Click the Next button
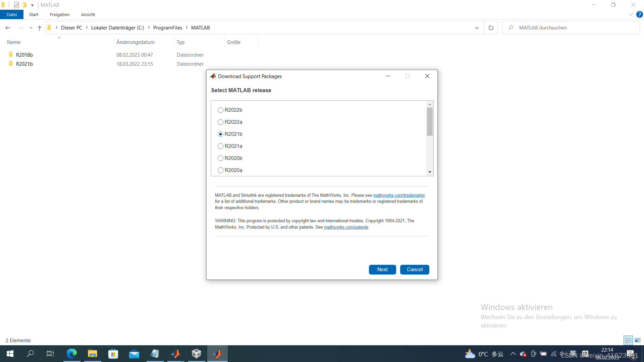The image size is (644, 362). click(382, 269)
